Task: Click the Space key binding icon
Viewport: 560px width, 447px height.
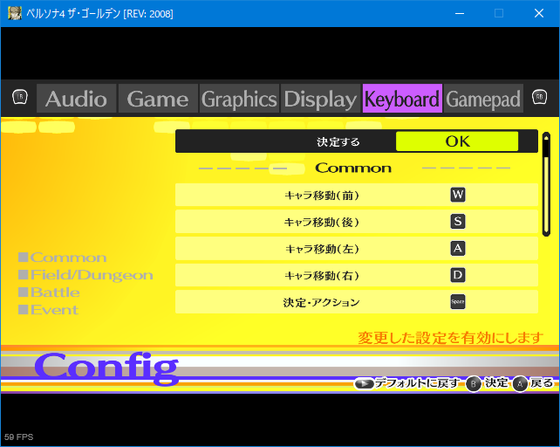Action: tap(458, 302)
